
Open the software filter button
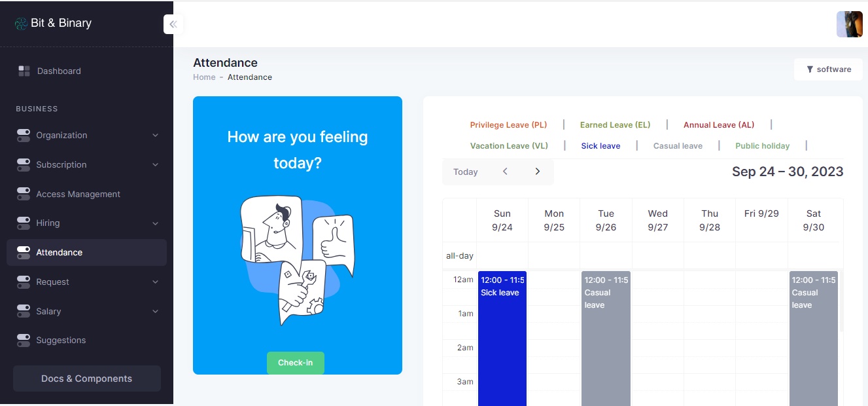point(828,69)
